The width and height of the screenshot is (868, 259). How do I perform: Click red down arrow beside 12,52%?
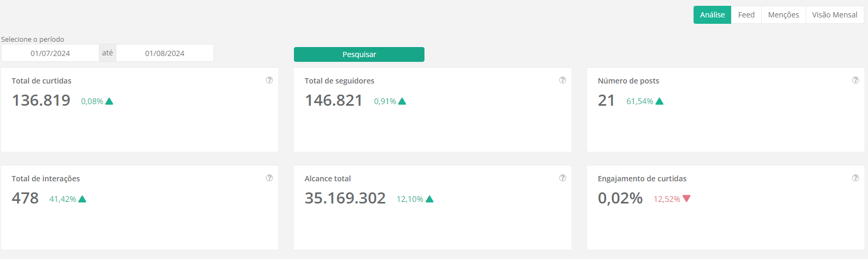[x=687, y=199]
